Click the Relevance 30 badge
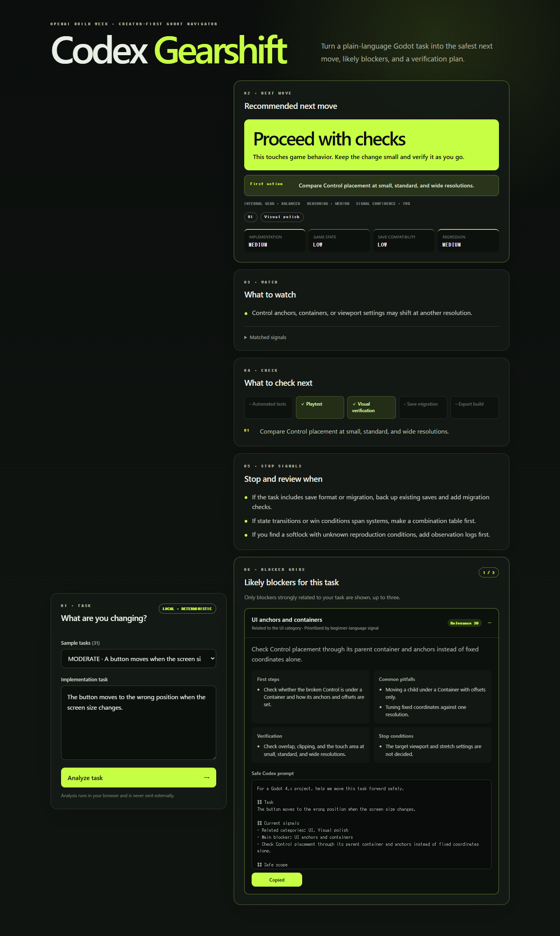Viewport: 560px width, 936px height. click(x=464, y=623)
